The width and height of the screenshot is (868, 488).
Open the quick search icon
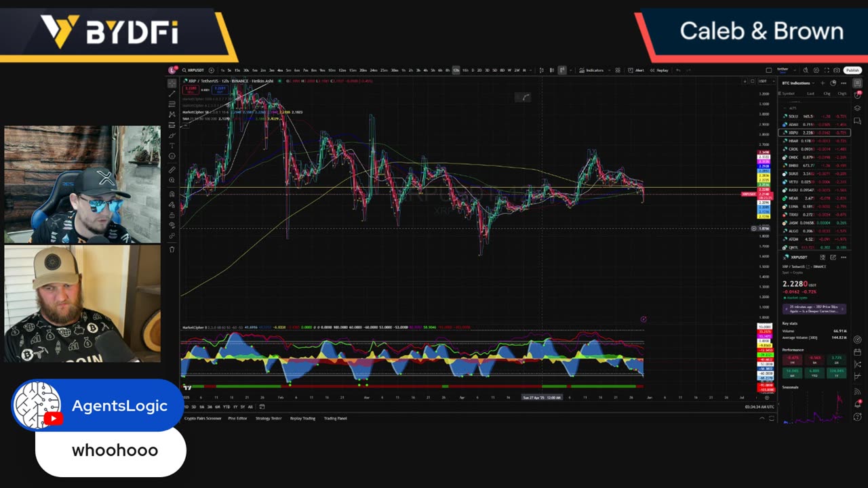pyautogui.click(x=805, y=70)
